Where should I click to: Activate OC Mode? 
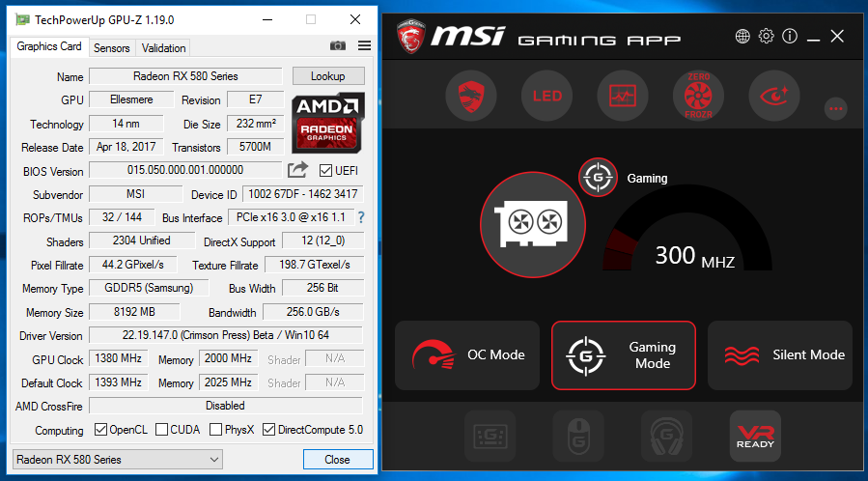click(x=467, y=354)
